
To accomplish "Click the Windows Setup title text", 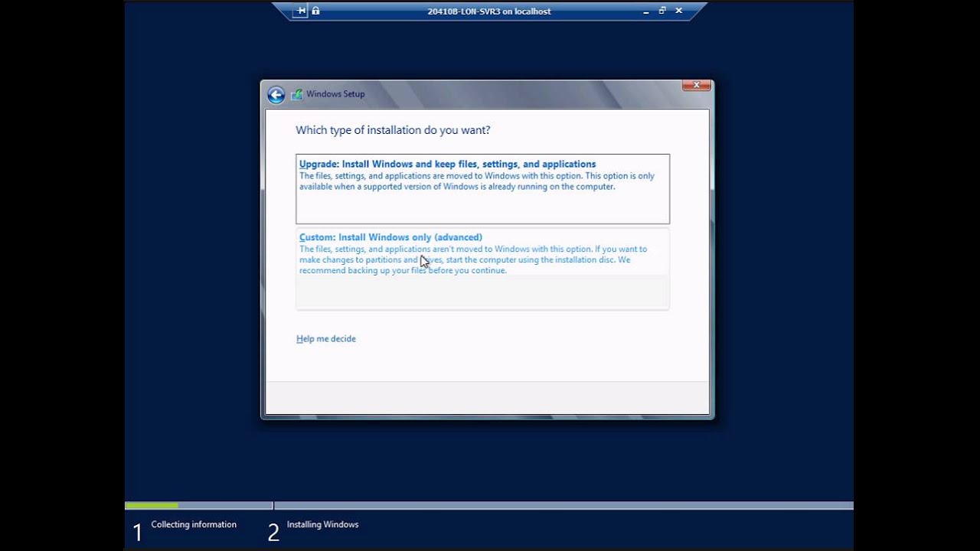I will [335, 94].
